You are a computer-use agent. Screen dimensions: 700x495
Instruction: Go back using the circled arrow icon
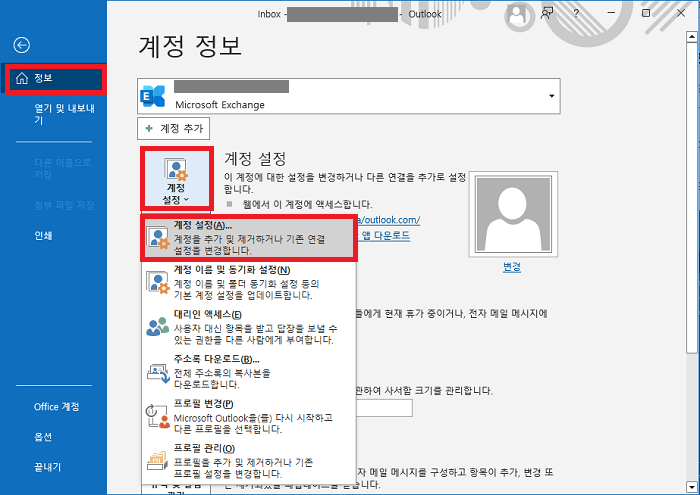pos(21,45)
